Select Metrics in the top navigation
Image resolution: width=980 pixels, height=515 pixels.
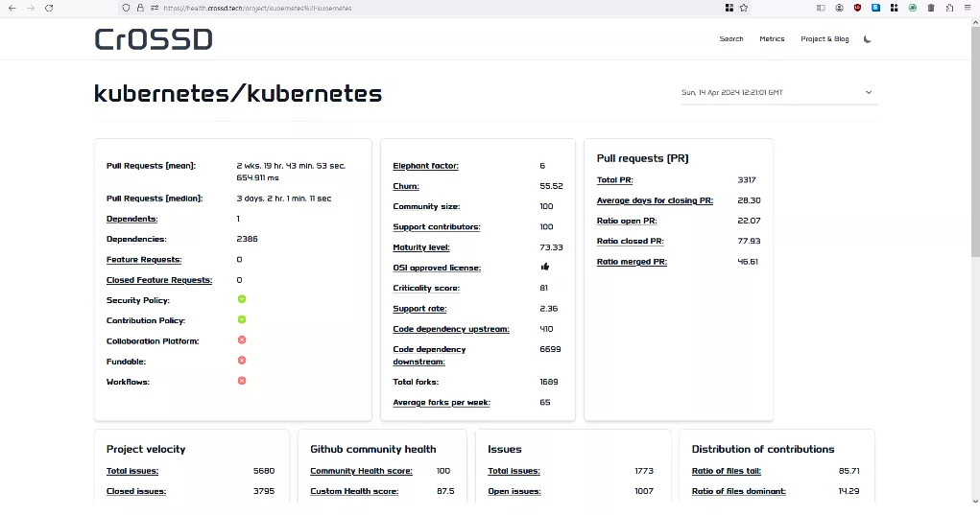[x=772, y=39]
